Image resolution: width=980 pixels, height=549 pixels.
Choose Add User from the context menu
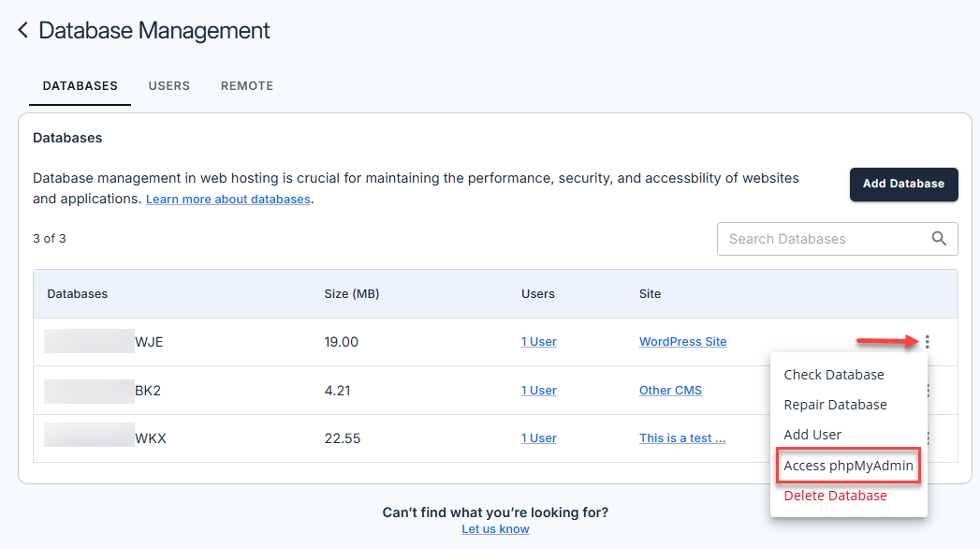coord(813,435)
